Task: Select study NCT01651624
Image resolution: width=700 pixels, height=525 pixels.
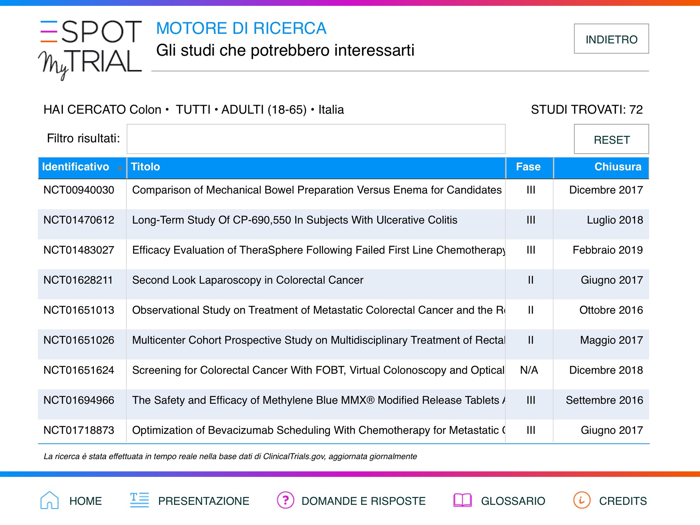Action: [x=79, y=370]
